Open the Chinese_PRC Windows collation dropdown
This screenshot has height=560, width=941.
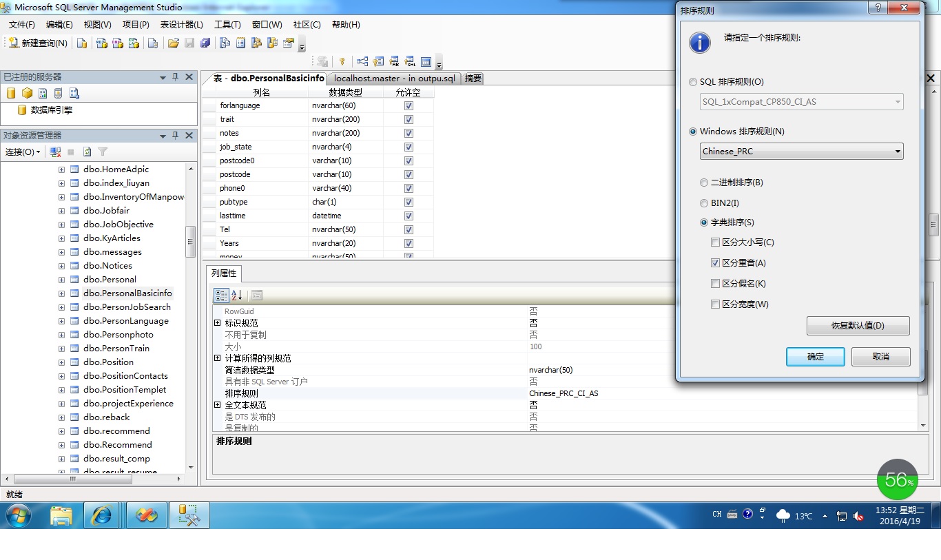point(801,152)
